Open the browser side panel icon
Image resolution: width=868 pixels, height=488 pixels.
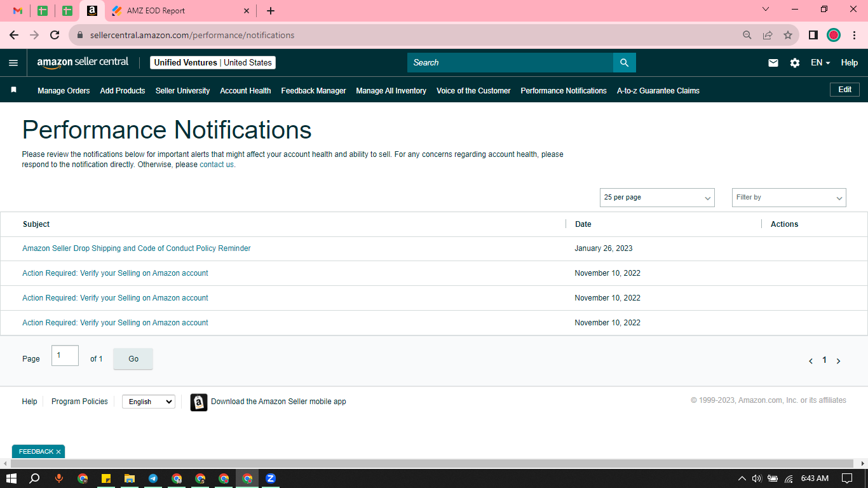813,35
